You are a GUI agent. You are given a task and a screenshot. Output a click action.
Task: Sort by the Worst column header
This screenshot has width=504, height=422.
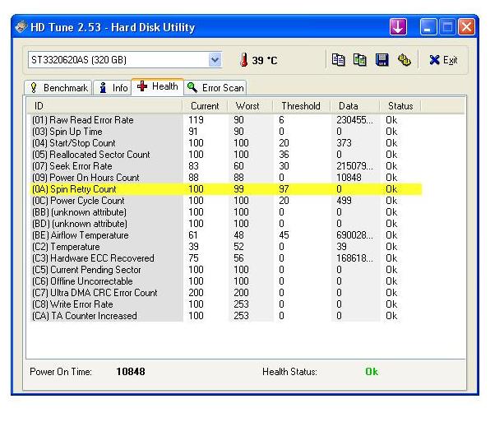(x=250, y=106)
